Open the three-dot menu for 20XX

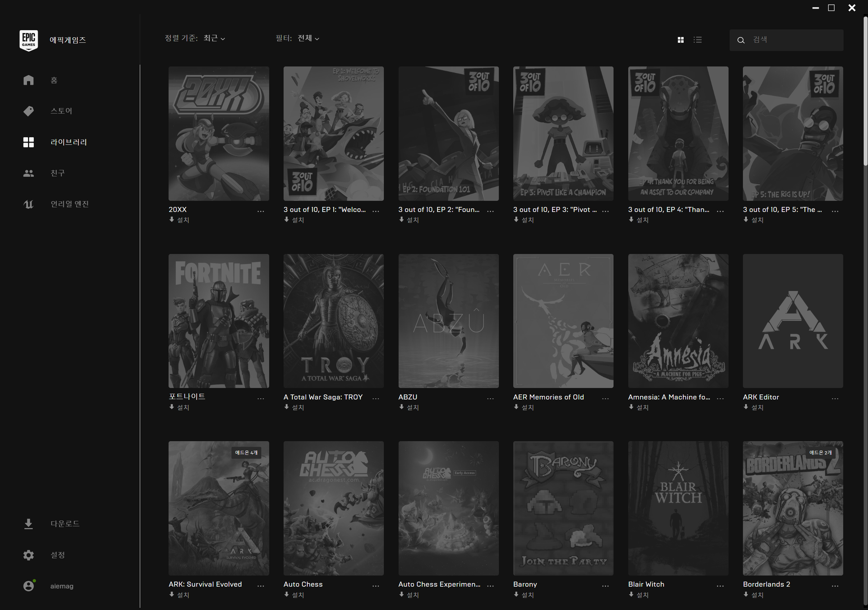[261, 211]
